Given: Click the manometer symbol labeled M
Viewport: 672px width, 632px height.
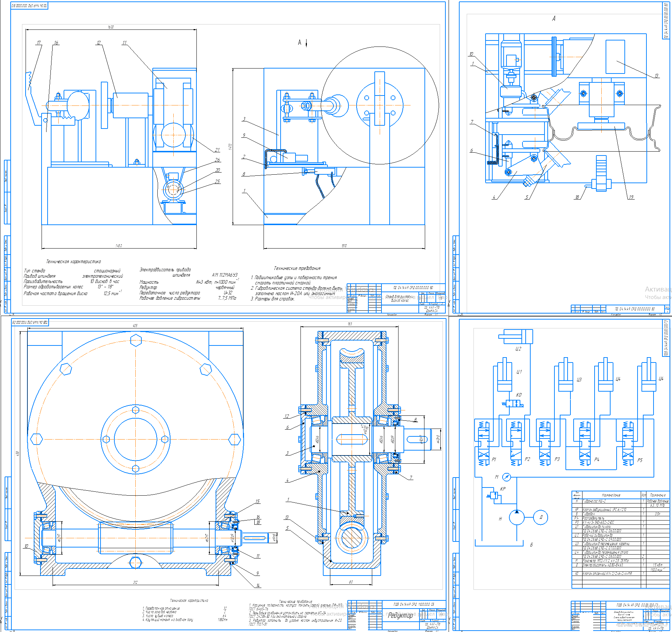Looking at the screenshot, I should click(x=506, y=477).
